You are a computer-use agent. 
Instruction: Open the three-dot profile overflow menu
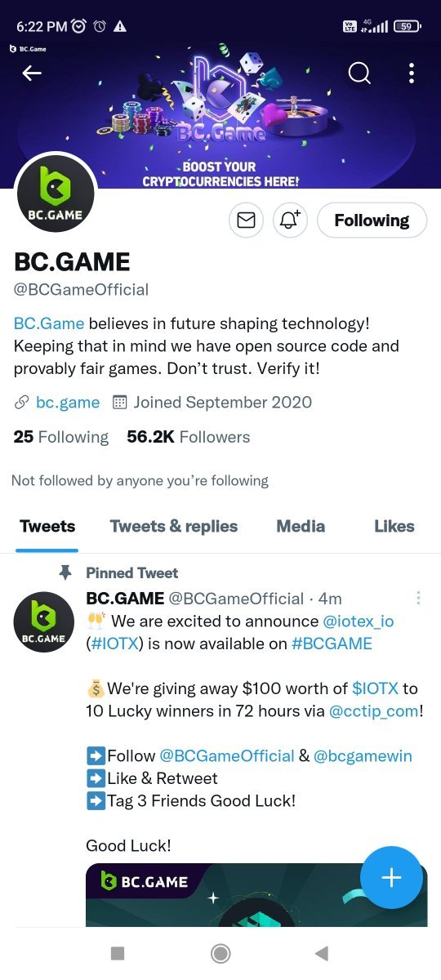point(412,73)
